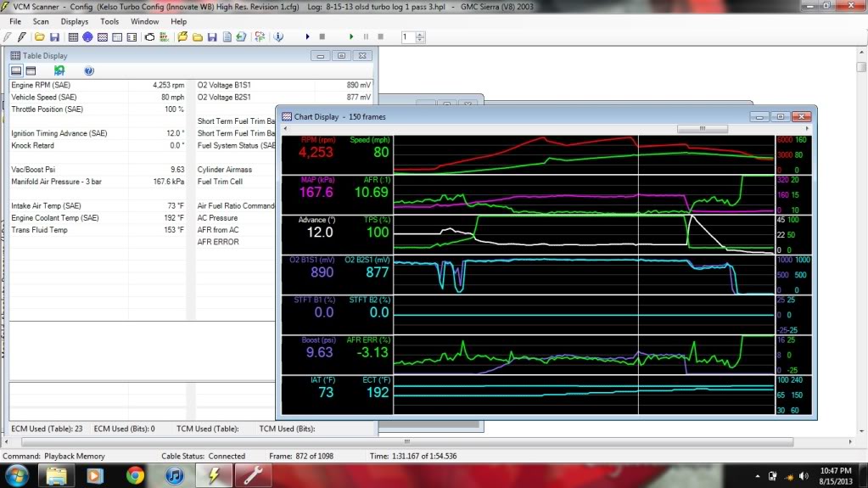The height and width of the screenshot is (488, 868).
Task: Click Chart Display right scroll arrow
Action: pyautogui.click(x=807, y=128)
